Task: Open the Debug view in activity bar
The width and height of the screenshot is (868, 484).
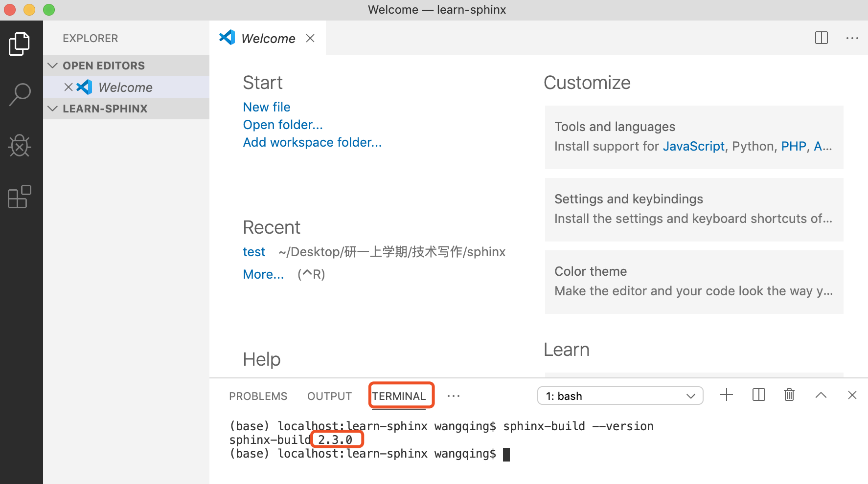Action: pos(20,146)
